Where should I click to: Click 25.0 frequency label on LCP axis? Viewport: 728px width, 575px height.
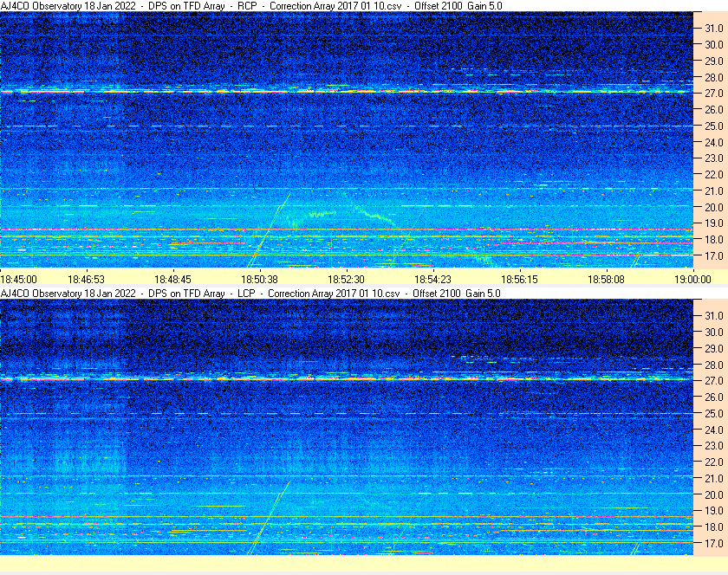click(714, 413)
